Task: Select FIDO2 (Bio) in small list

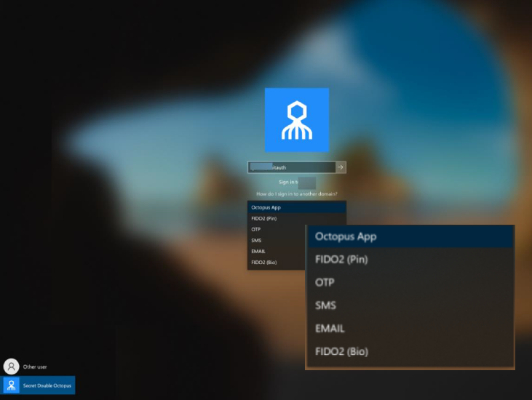Action: (x=277, y=263)
